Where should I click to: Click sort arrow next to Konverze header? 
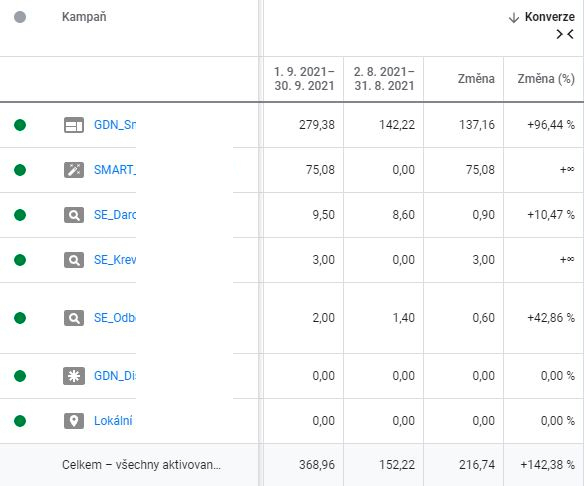(514, 17)
